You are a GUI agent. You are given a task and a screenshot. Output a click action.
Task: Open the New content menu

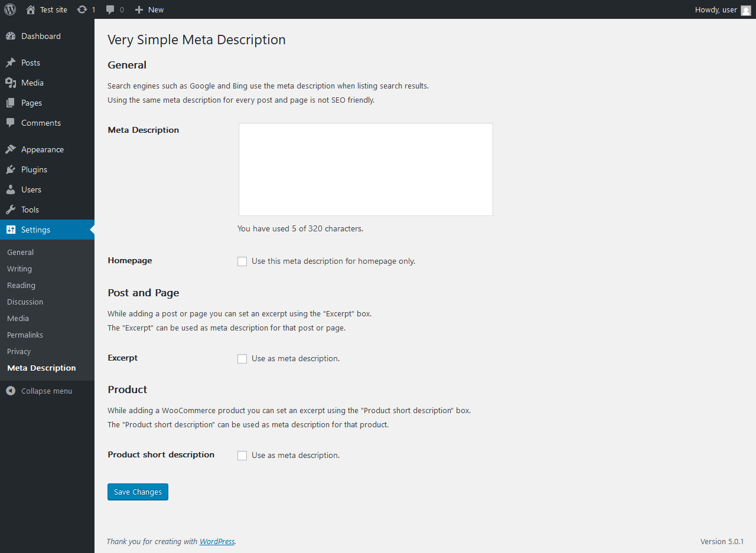click(149, 9)
